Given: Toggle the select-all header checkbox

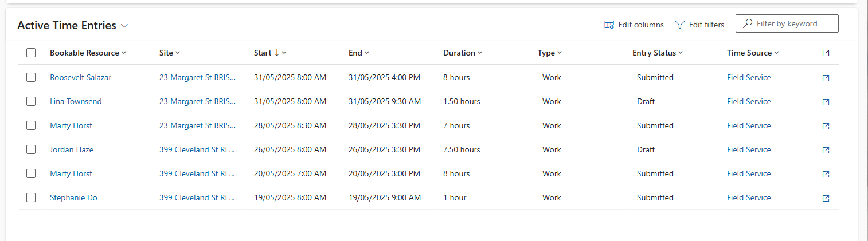Looking at the screenshot, I should pyautogui.click(x=31, y=53).
